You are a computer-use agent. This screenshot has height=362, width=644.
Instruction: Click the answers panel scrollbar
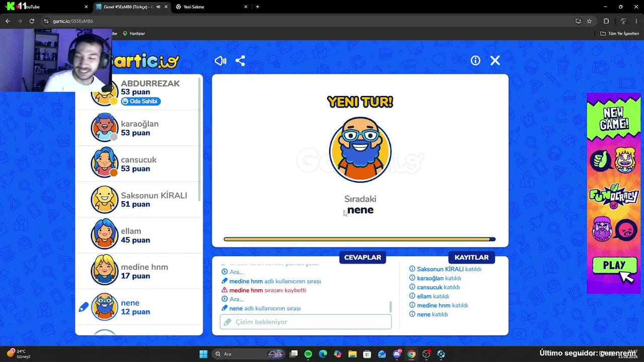click(x=390, y=306)
